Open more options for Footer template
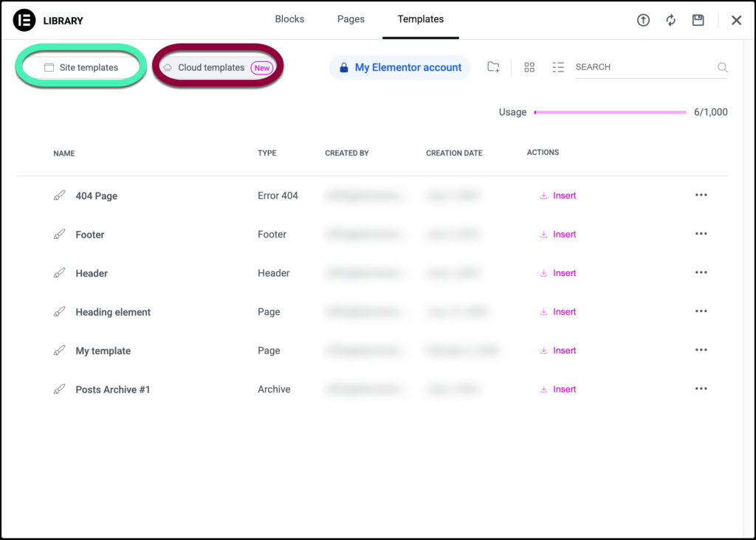 point(701,234)
